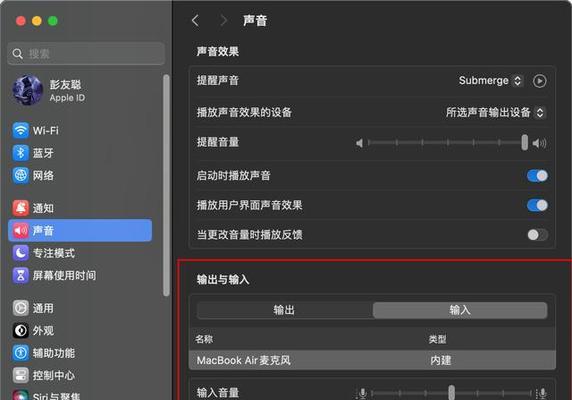Click the 名称 column header
Viewport: 572px width, 400px height.
[204, 339]
